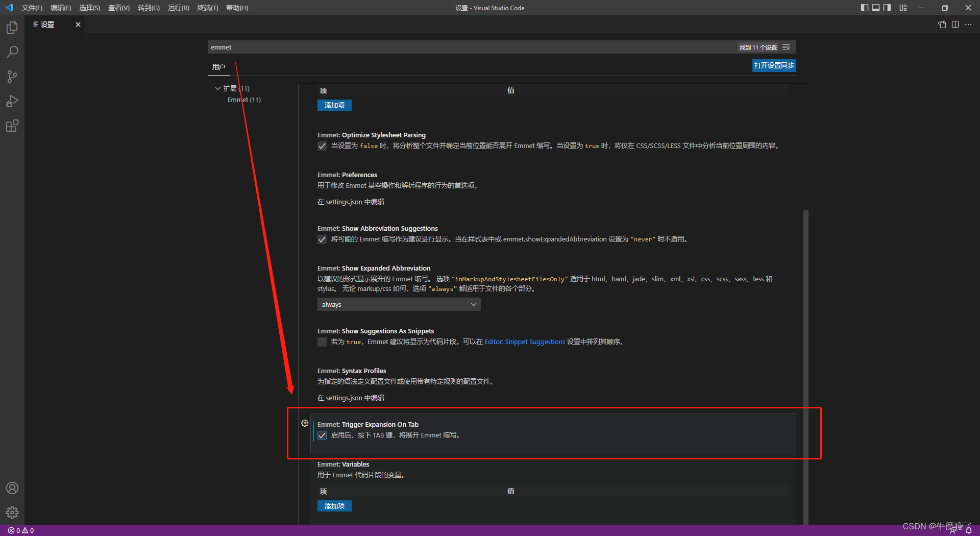Split the editor to the right

[x=955, y=25]
